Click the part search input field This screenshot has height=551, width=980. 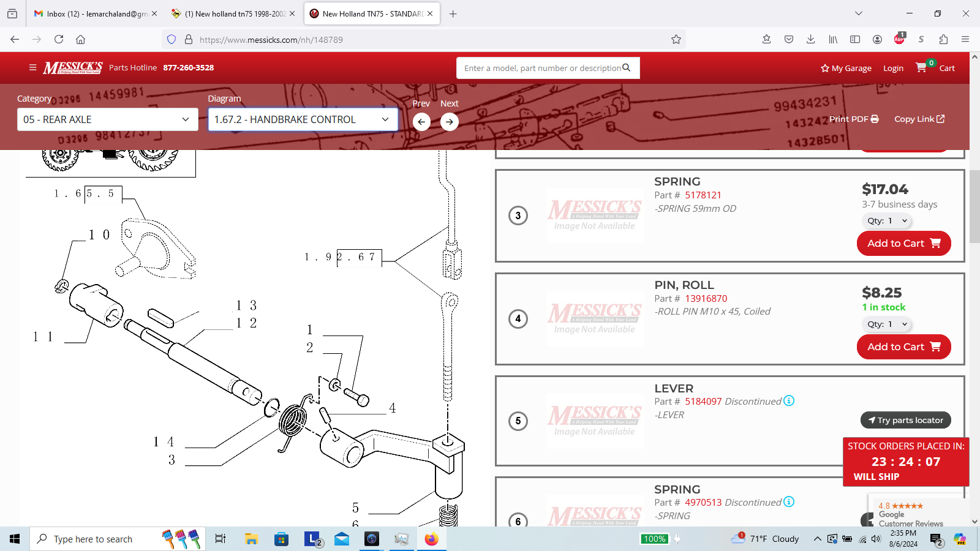coord(542,68)
